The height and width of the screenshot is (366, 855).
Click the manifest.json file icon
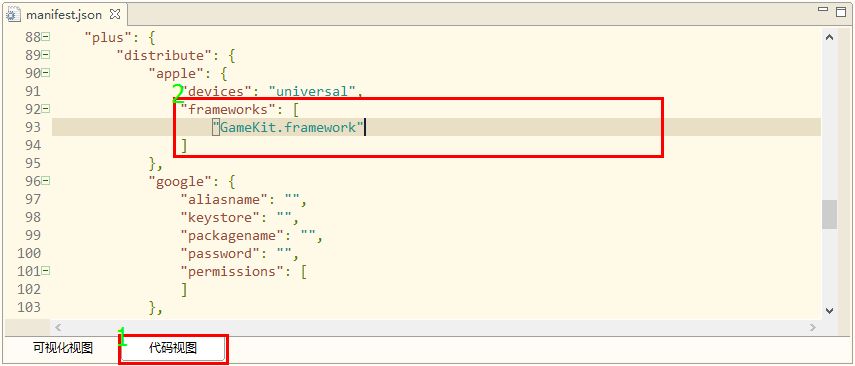tap(14, 15)
